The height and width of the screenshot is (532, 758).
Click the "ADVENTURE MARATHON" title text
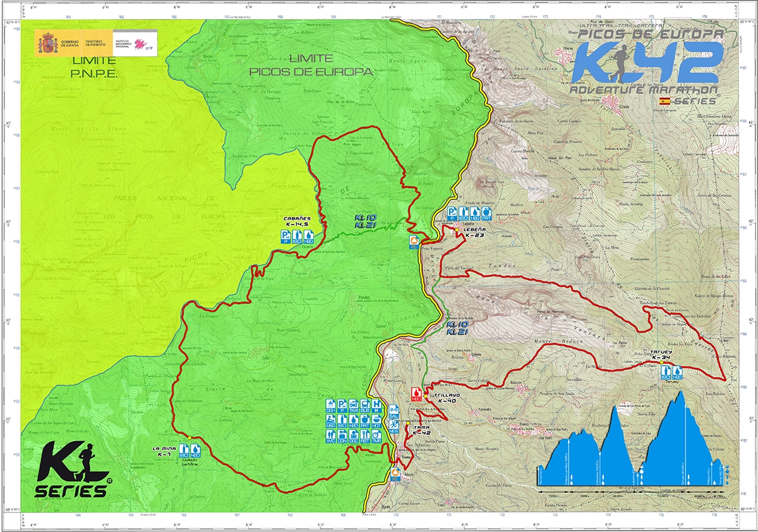point(644,90)
